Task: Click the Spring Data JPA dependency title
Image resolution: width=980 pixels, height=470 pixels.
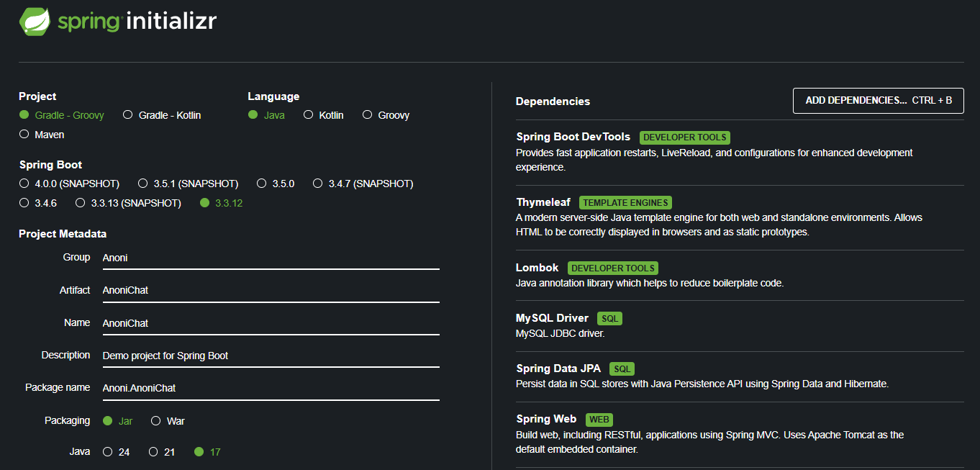Action: [558, 369]
